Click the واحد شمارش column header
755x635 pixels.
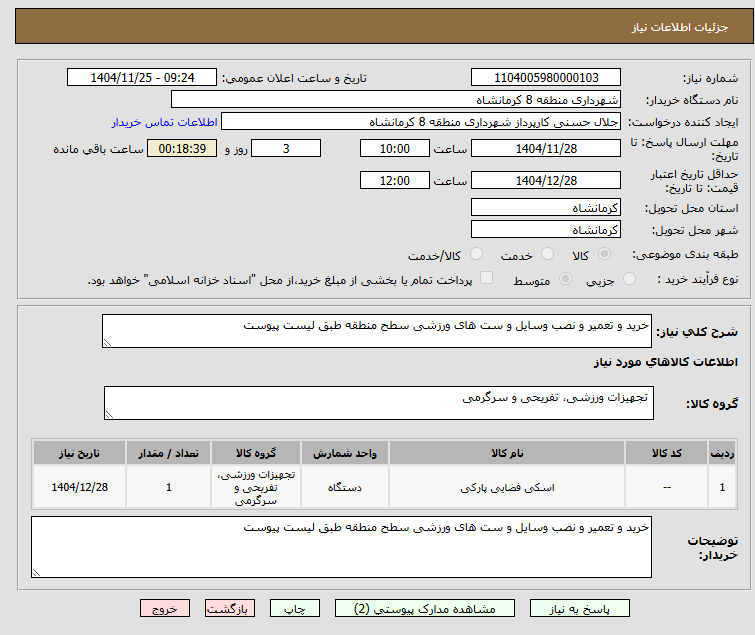[345, 453]
